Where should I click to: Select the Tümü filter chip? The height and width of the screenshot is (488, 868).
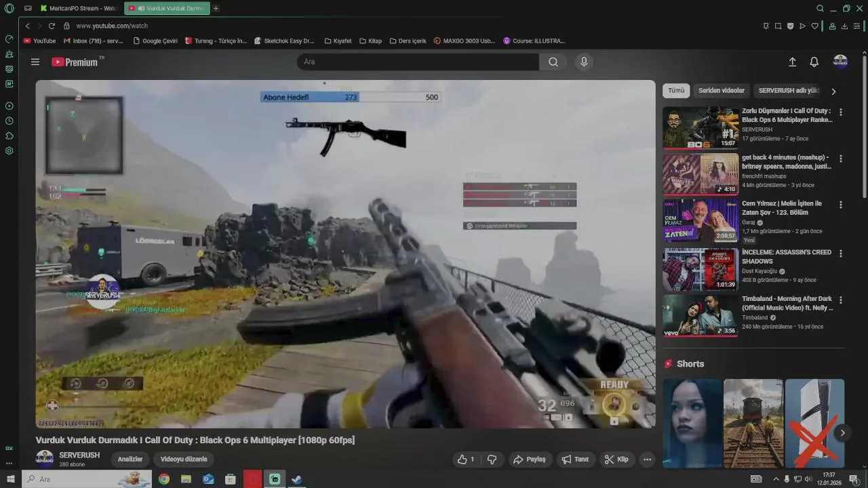coord(676,90)
